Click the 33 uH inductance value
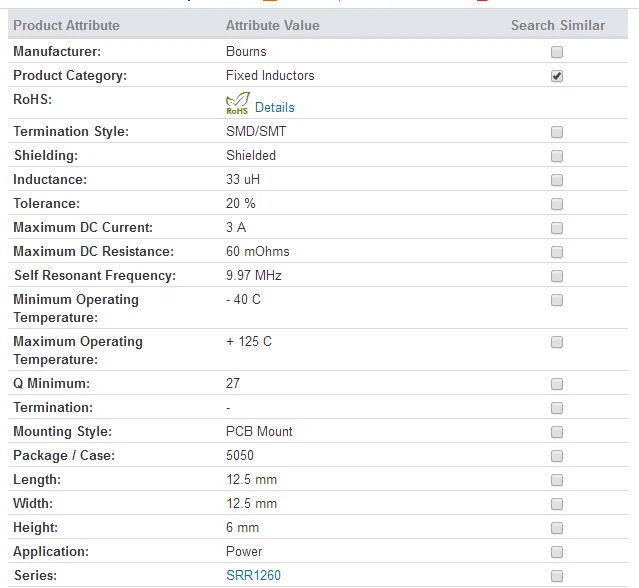The height and width of the screenshot is (588, 639). point(243,179)
